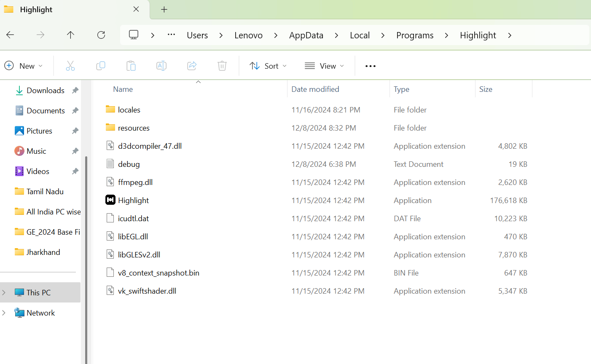Expand chevron after Highlight breadcrumb
591x364 pixels.
tap(510, 35)
